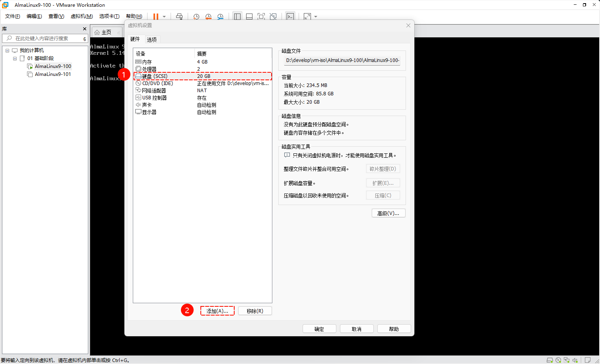Take a snapshot using the clock-plus icon
This screenshot has height=364, width=600.
(x=196, y=16)
